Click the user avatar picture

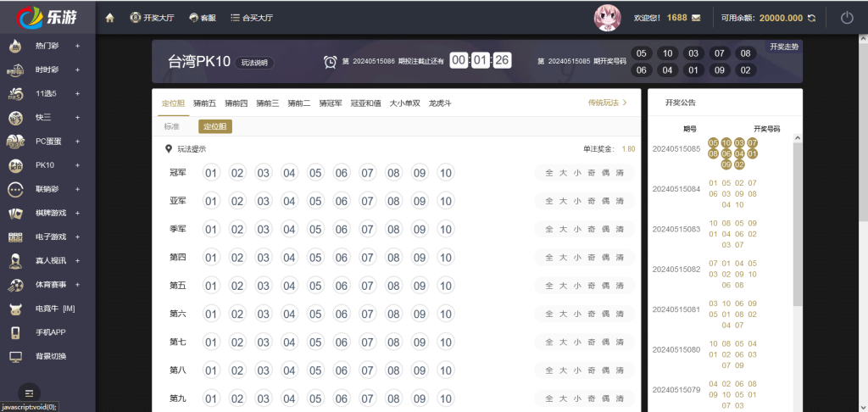[607, 19]
